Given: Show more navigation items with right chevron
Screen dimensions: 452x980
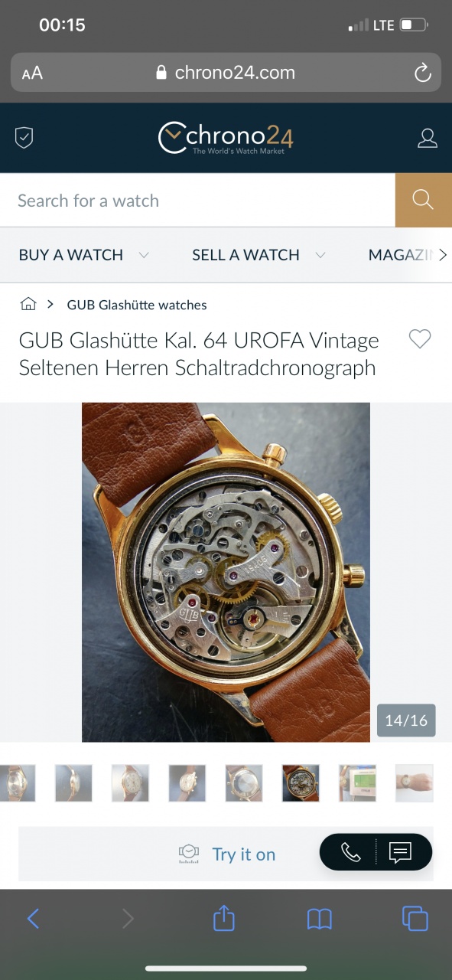Looking at the screenshot, I should (442, 255).
